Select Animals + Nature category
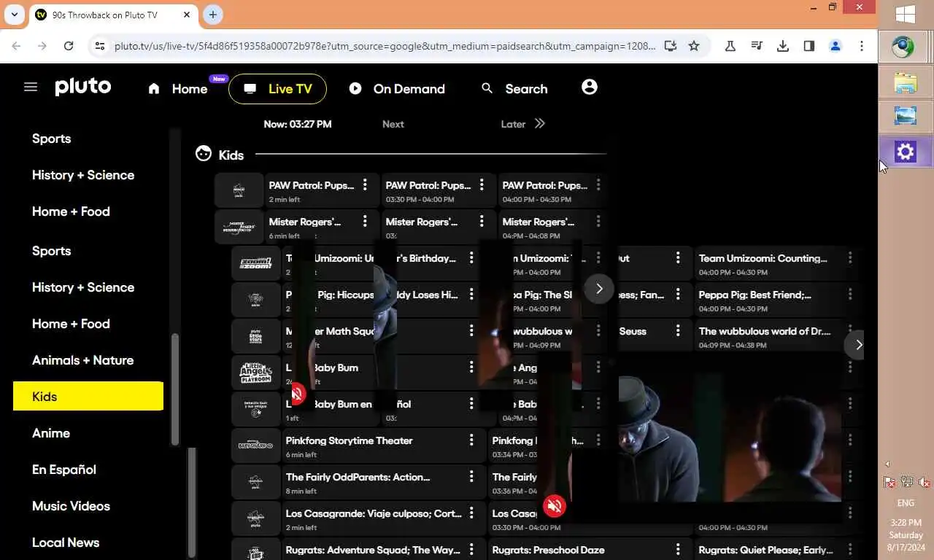 pyautogui.click(x=82, y=360)
